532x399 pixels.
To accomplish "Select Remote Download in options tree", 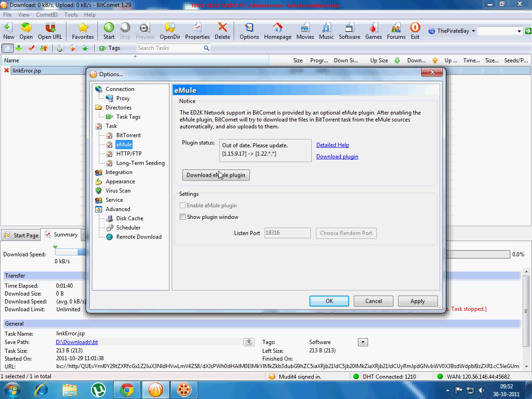I will click(x=139, y=237).
